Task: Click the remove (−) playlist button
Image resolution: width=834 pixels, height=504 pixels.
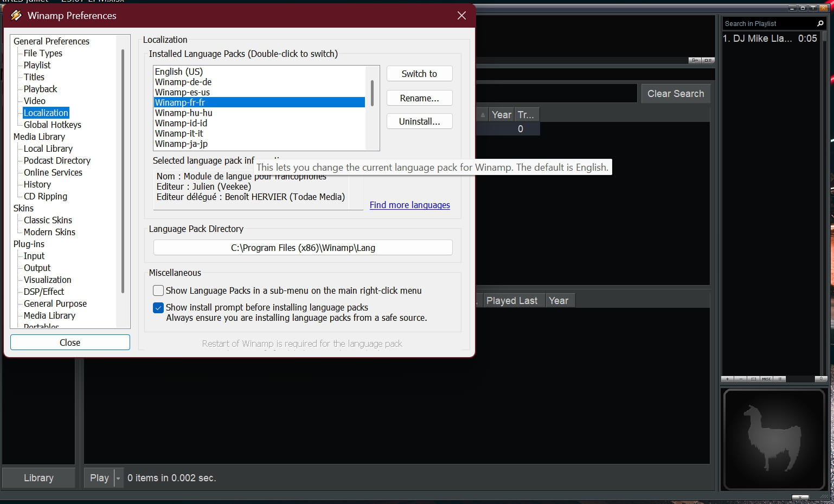Action: [x=740, y=379]
